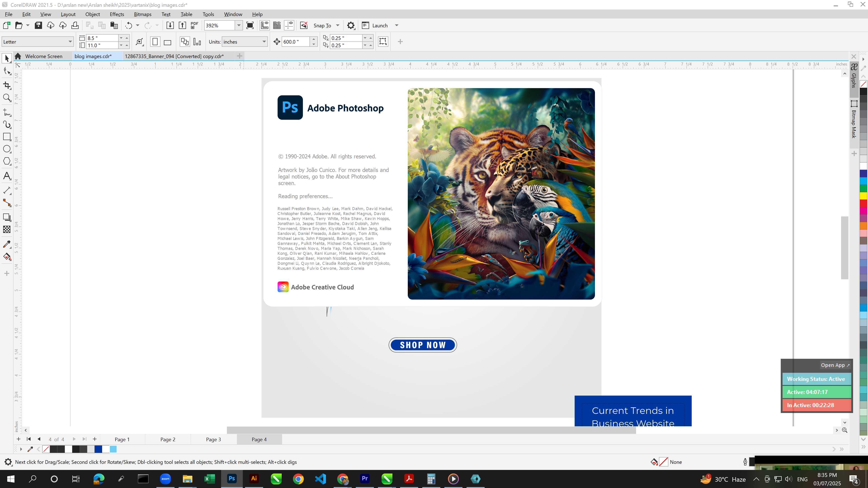Go to Page 1 tab
Image resolution: width=868 pixels, height=488 pixels.
click(x=122, y=439)
